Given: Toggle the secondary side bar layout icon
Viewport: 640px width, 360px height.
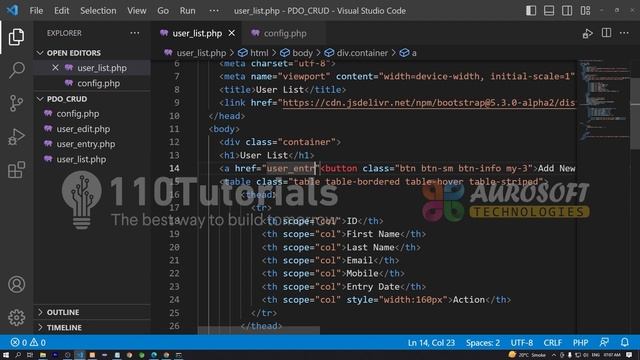Looking at the screenshot, I should [567, 11].
